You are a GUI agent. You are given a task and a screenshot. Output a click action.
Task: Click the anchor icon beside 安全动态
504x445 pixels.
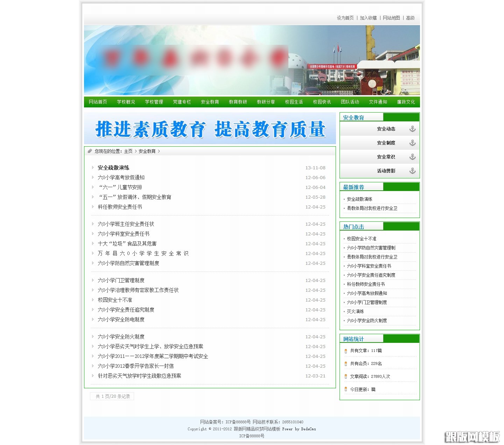tap(413, 129)
